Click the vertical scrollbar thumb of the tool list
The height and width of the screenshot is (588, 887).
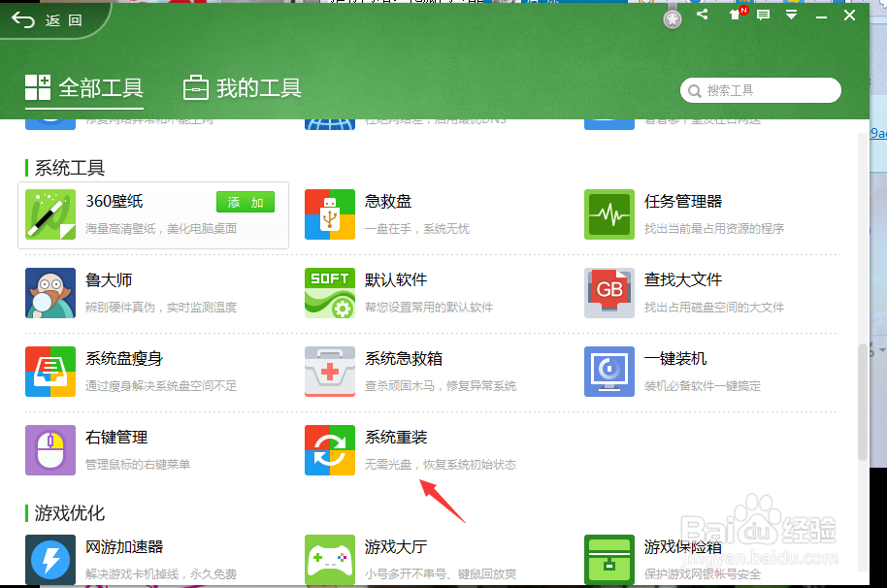[863, 402]
